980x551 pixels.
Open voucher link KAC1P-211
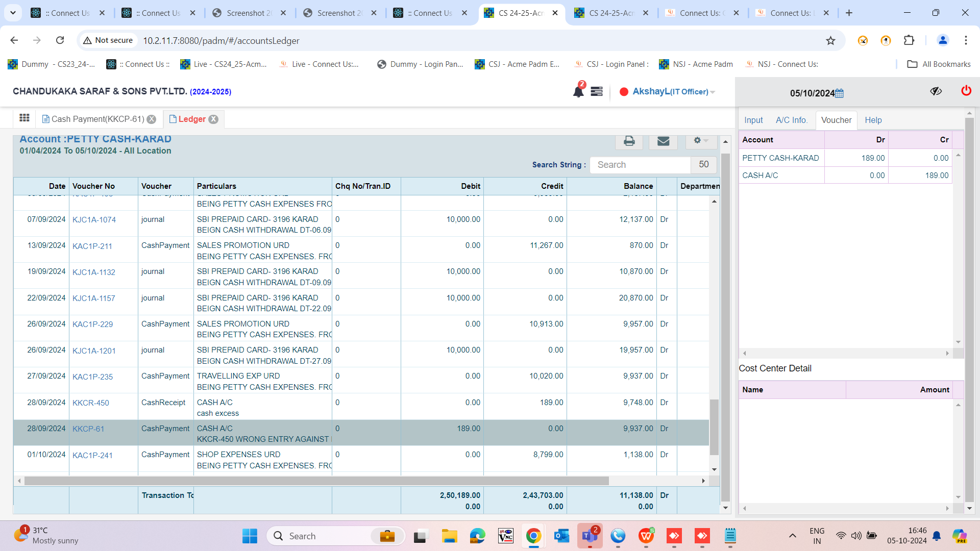[92, 246]
